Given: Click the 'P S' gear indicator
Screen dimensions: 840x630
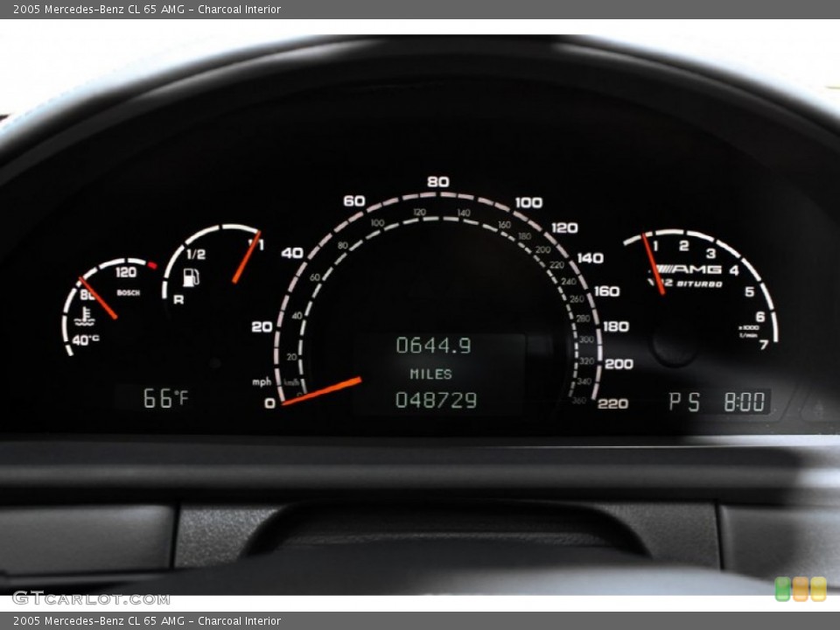Looking at the screenshot, I should pyautogui.click(x=684, y=402).
